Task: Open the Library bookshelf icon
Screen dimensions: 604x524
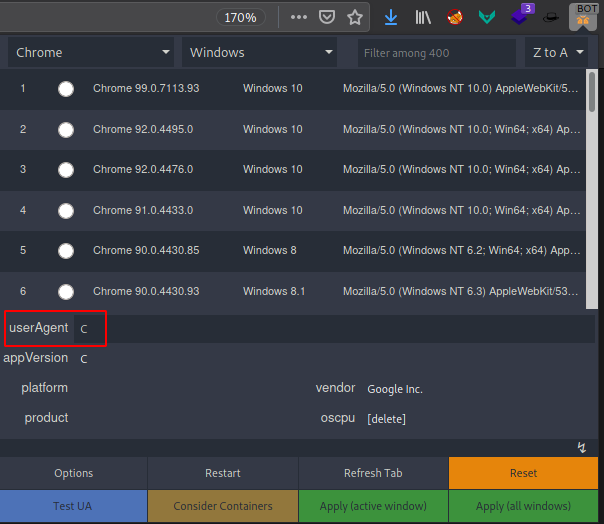Action: tap(423, 17)
